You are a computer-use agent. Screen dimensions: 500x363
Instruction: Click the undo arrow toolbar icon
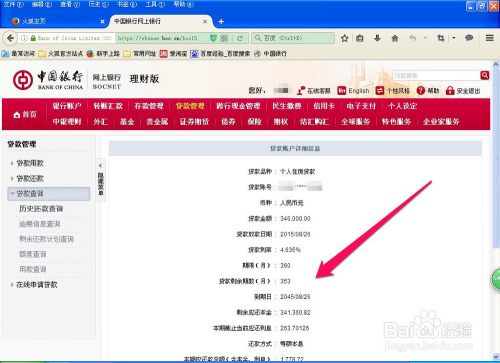click(413, 38)
